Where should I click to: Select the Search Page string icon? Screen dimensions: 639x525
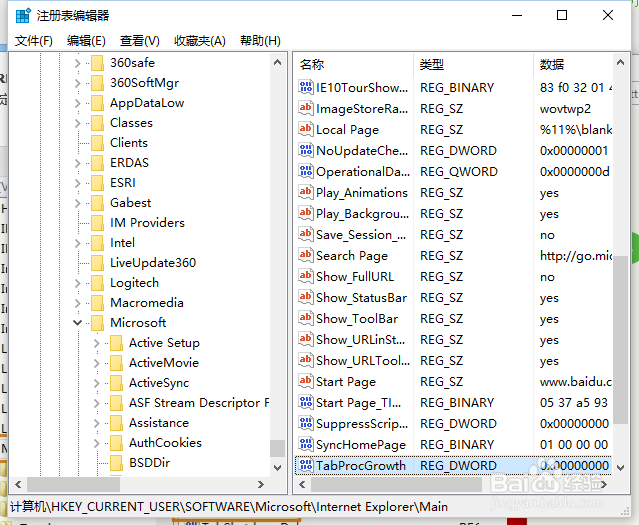click(306, 256)
